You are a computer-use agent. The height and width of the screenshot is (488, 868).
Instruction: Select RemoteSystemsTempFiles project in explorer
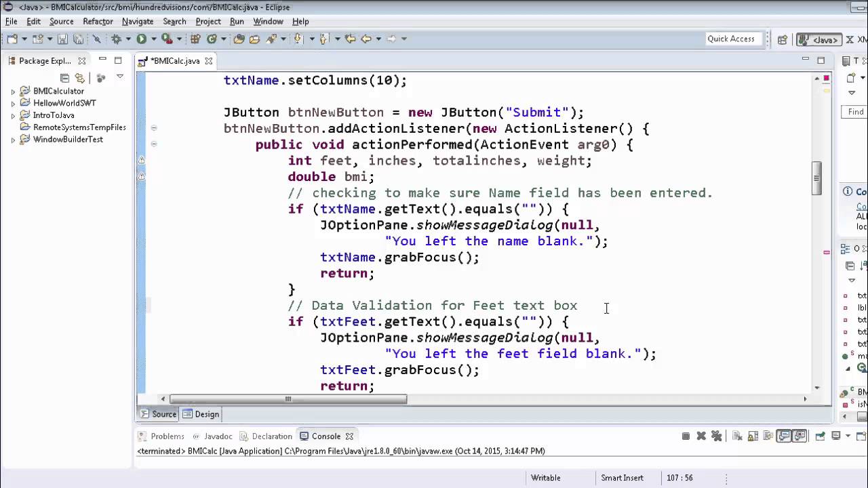[73, 127]
